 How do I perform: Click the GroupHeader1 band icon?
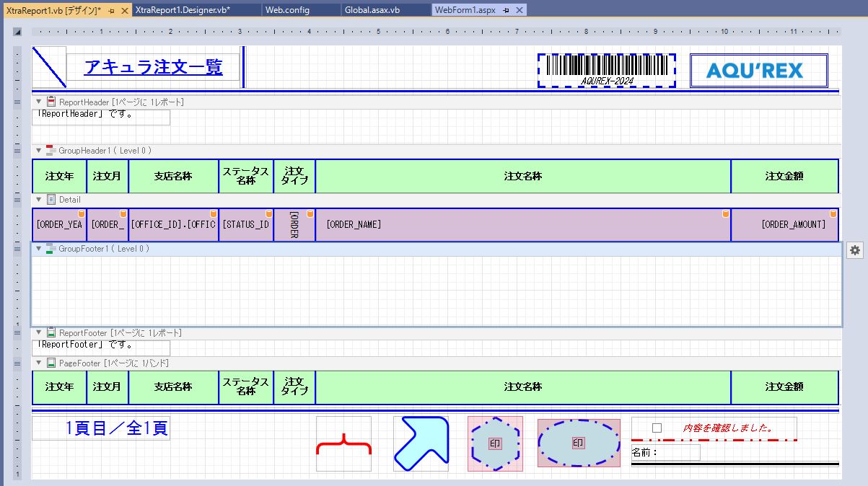(51, 151)
